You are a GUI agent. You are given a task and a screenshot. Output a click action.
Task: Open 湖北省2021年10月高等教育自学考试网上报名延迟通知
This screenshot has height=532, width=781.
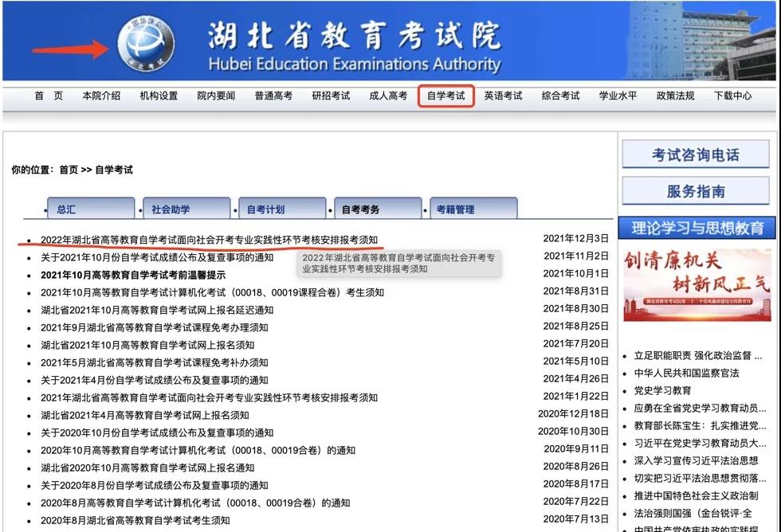[157, 310]
